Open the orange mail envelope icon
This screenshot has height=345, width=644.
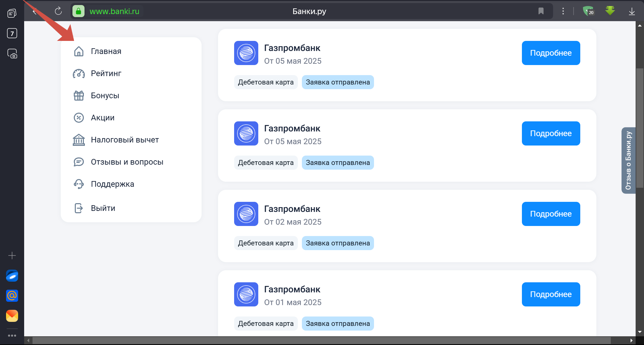tap(12, 316)
